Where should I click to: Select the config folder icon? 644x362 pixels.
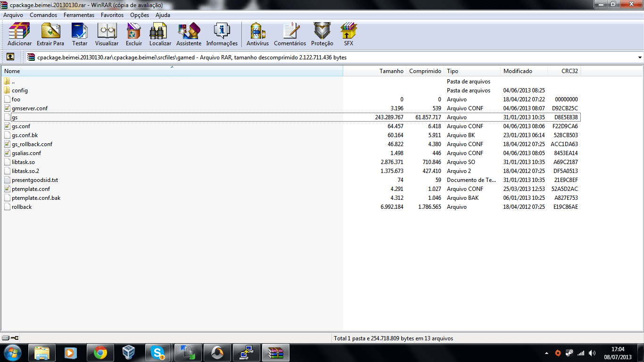point(7,90)
